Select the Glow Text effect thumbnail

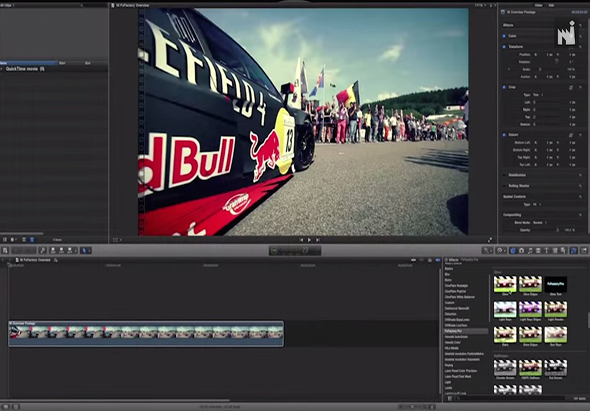point(556,284)
